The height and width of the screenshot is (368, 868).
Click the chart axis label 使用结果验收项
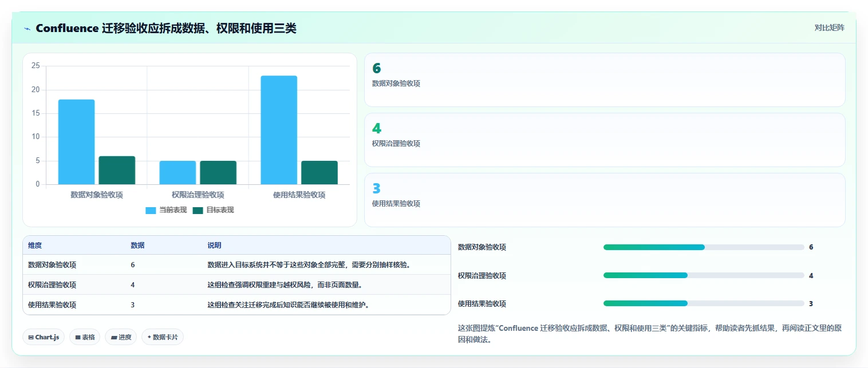pos(299,195)
